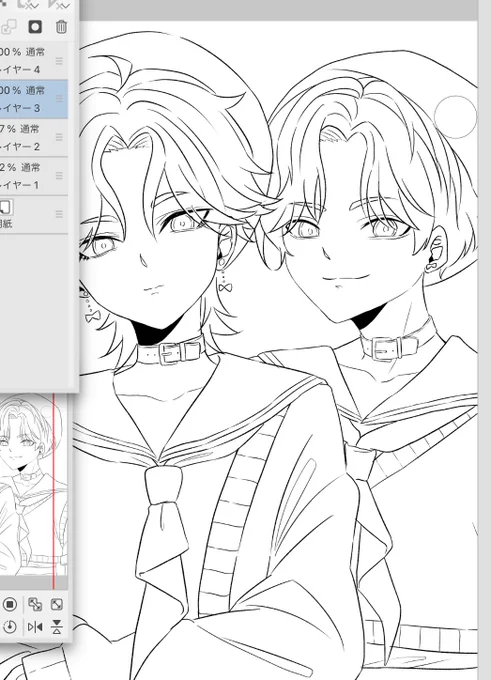Click the fit to navigator icon

pyautogui.click(x=35, y=604)
